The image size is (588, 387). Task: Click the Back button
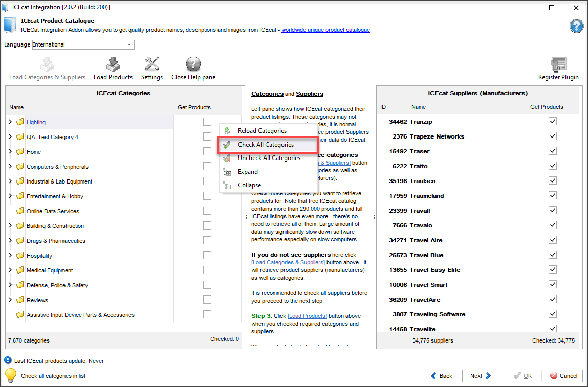[441, 376]
